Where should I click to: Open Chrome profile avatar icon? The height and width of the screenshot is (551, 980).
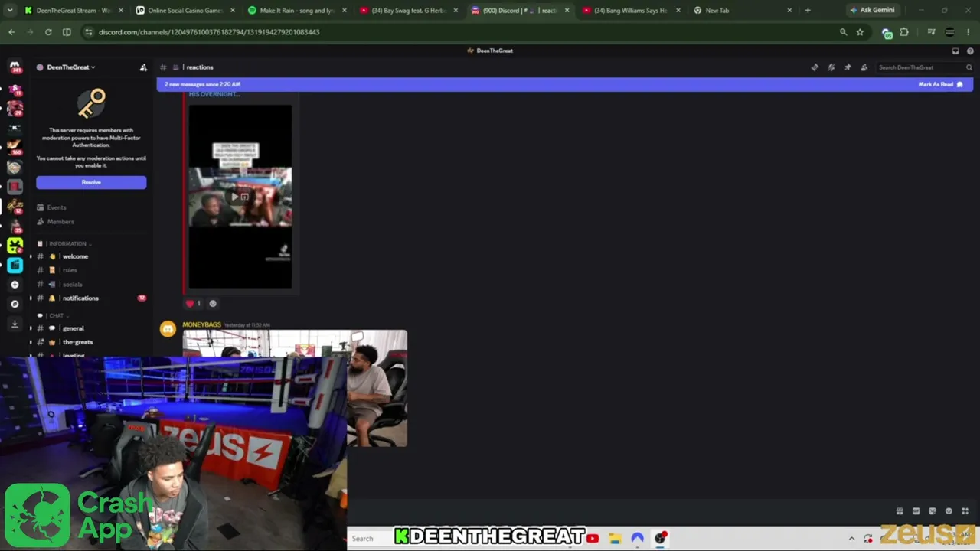[950, 32]
